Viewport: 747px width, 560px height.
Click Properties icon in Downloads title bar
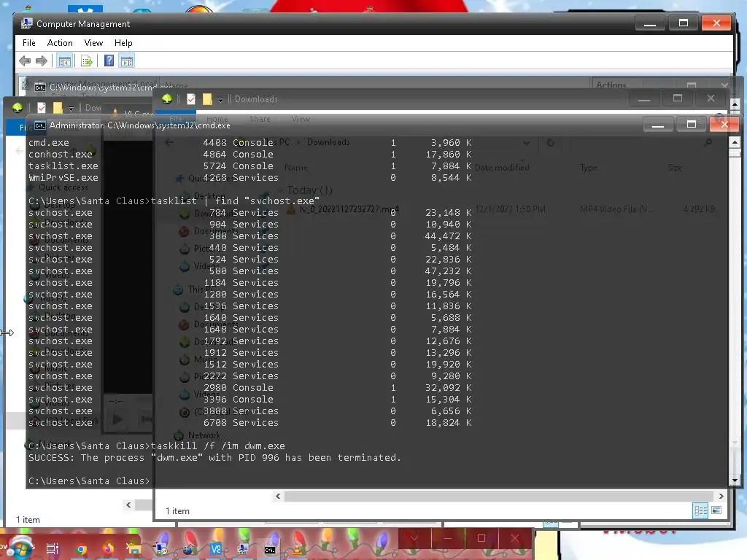coord(191,98)
